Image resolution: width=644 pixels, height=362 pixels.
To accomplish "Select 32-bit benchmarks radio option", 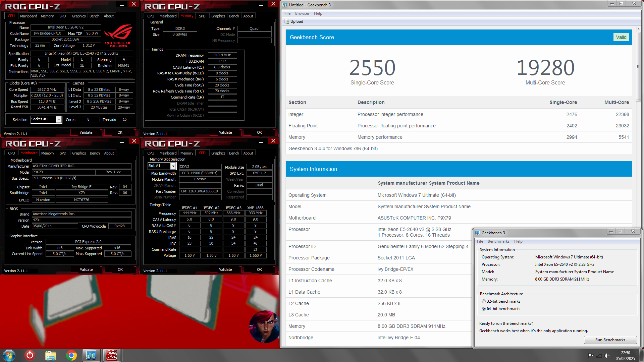I will coord(483,301).
